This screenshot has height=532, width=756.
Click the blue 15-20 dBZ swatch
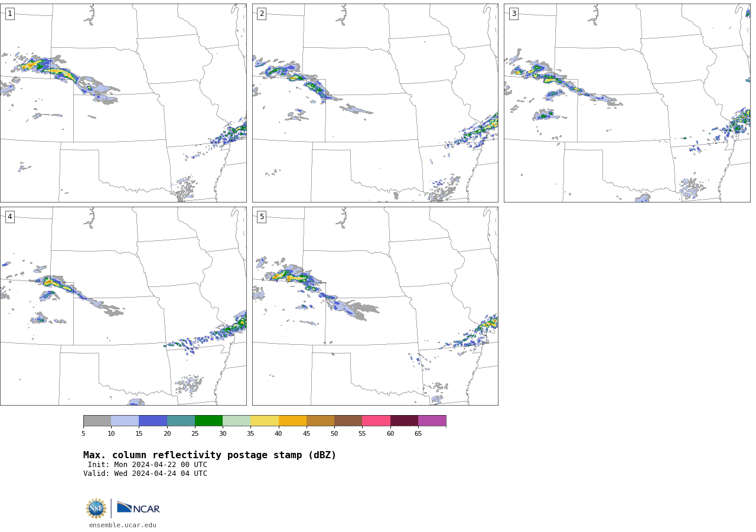coord(153,421)
